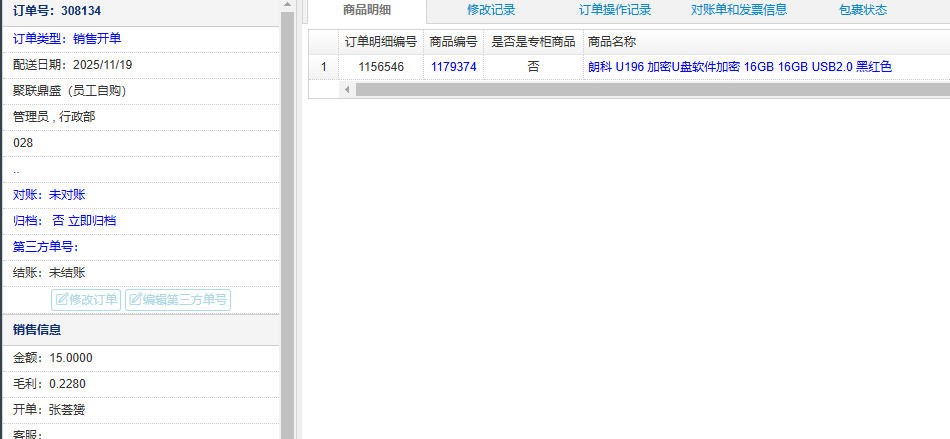Open the 对账单和发票信息 tab
The width and height of the screenshot is (950, 439).
tap(739, 10)
